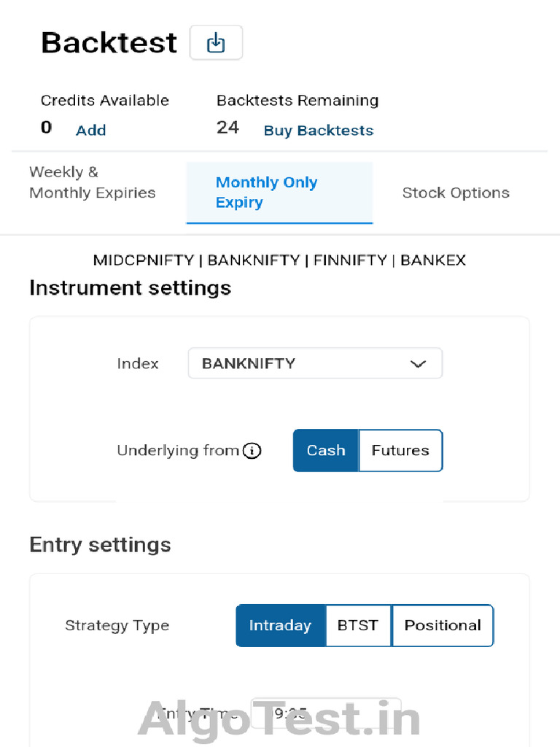This screenshot has height=747, width=560.
Task: Click the Instrument settings heading
Action: [x=130, y=288]
